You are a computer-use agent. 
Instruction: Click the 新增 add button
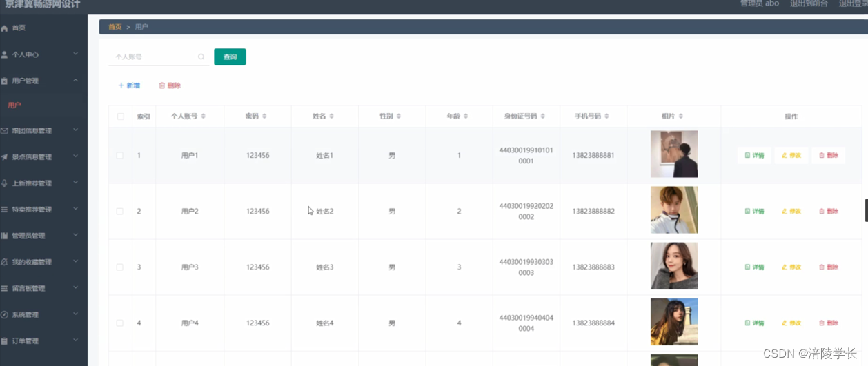[129, 86]
